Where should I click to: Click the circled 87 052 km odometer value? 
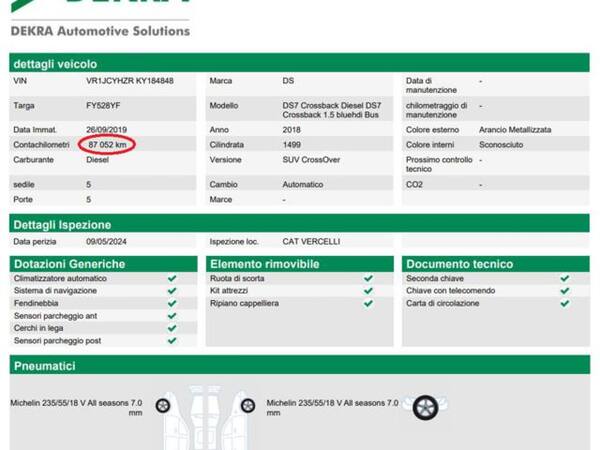point(107,145)
